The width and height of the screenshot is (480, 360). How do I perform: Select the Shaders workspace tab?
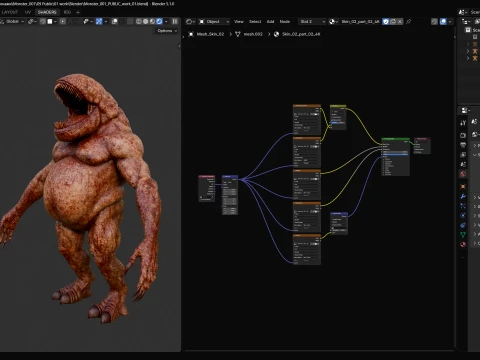pos(47,12)
